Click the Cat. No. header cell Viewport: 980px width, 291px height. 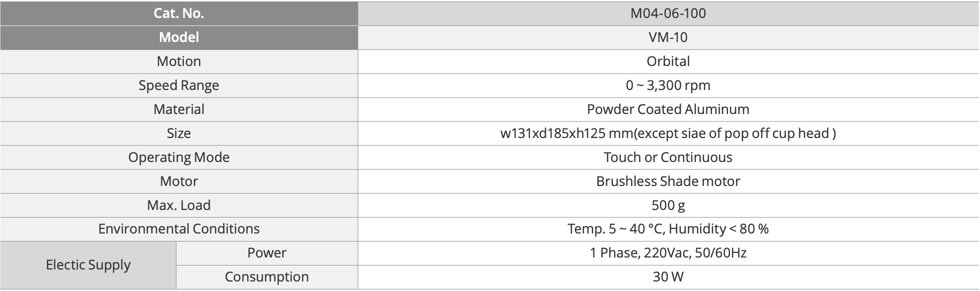(179, 13)
